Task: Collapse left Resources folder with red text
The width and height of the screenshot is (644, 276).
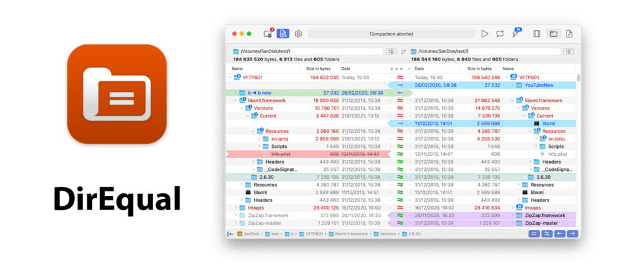Action: pyautogui.click(x=253, y=131)
